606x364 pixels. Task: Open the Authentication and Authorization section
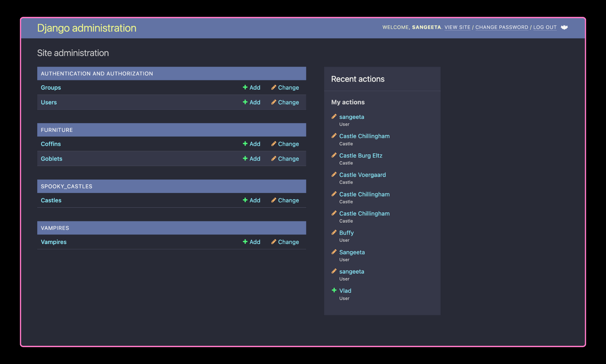point(97,73)
